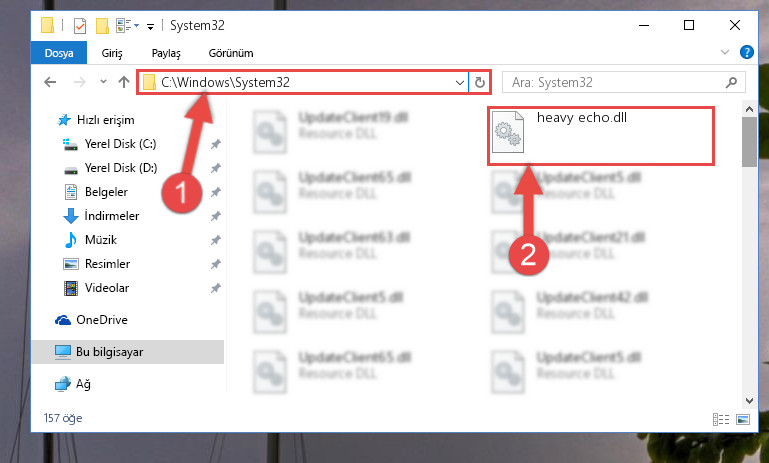Toggle pin next to İndirmeler
This screenshot has width=769, height=463.
(215, 216)
